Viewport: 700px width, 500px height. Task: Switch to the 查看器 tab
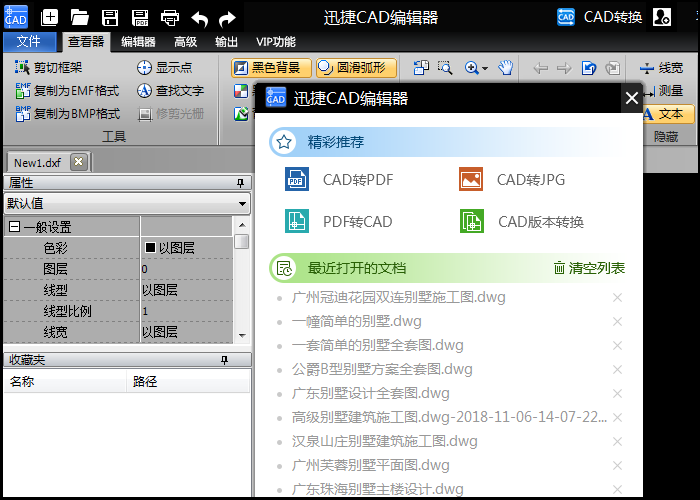pyautogui.click(x=86, y=42)
